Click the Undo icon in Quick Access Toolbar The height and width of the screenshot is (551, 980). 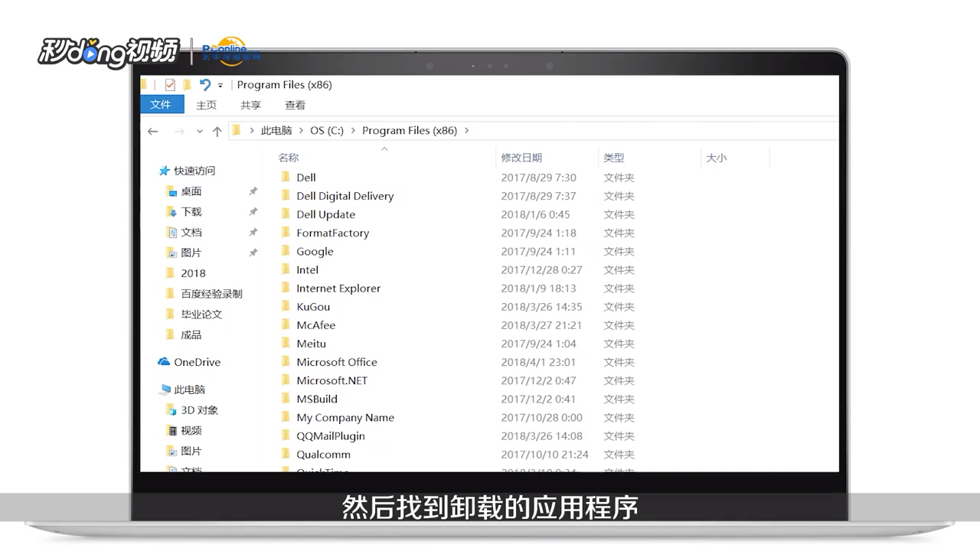click(204, 84)
